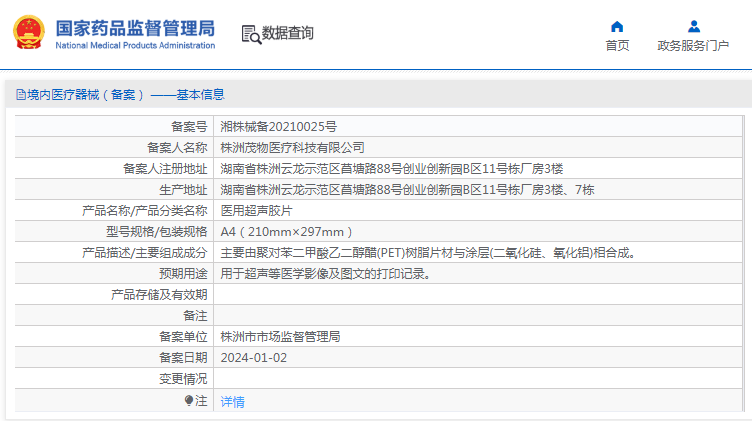Click the 预期用途 row label
Viewport: 752px width, 421px height.
183,274
